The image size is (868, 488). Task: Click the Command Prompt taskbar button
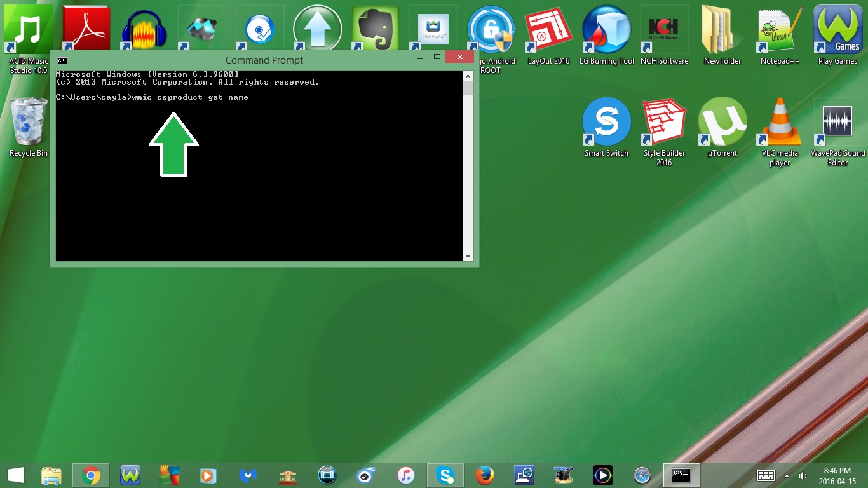pos(682,475)
